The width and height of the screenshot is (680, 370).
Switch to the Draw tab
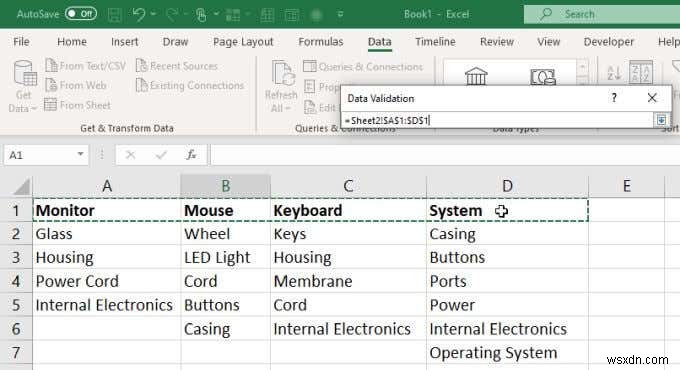click(175, 42)
